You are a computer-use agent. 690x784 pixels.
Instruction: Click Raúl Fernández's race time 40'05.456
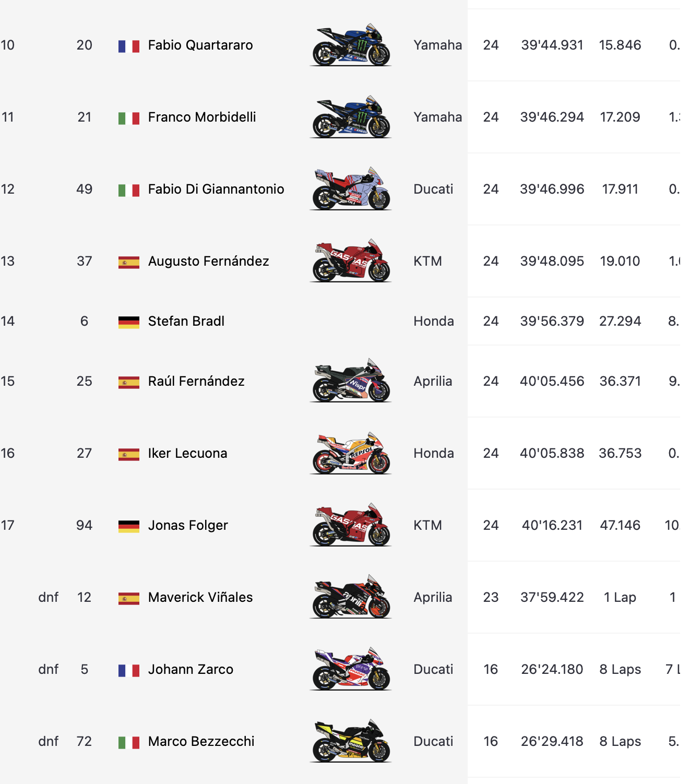[x=552, y=381]
